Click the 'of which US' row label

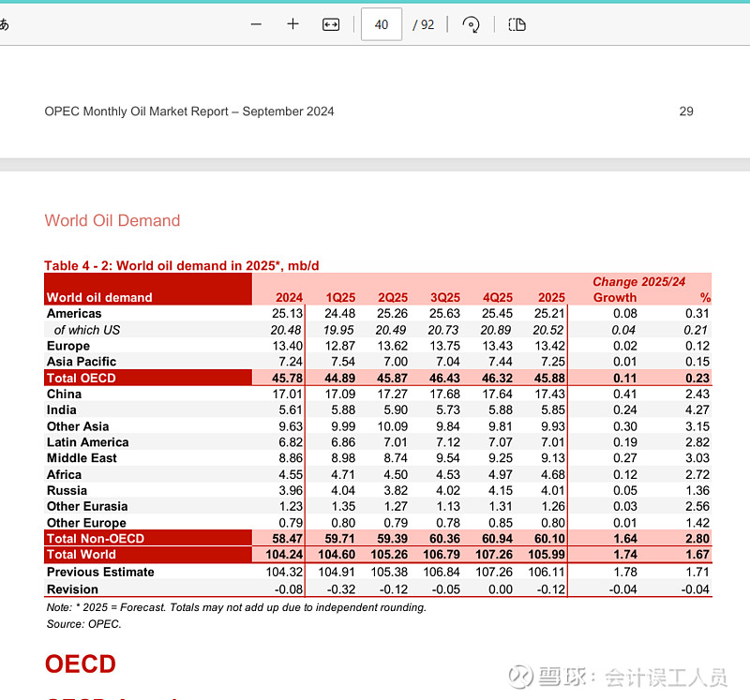pos(87,330)
